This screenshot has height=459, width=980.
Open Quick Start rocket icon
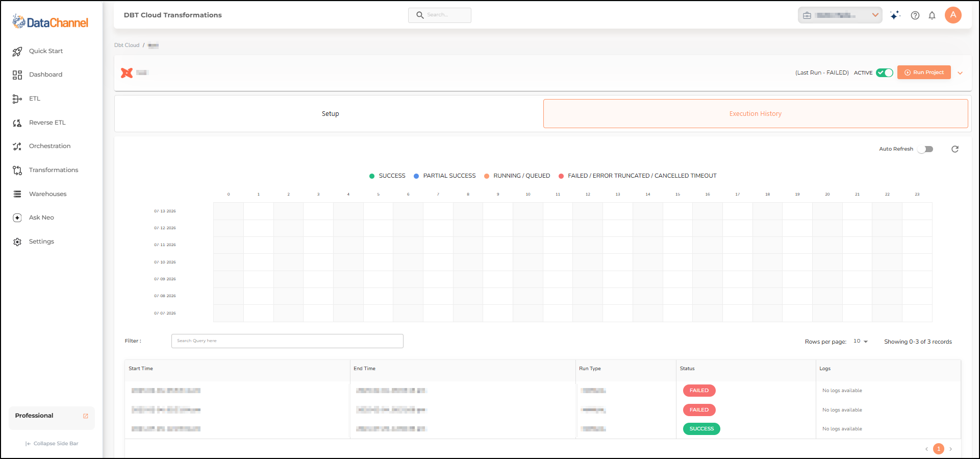pos(17,51)
